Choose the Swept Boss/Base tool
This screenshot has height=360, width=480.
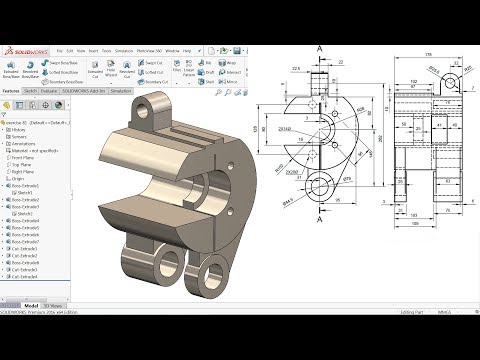click(60, 63)
